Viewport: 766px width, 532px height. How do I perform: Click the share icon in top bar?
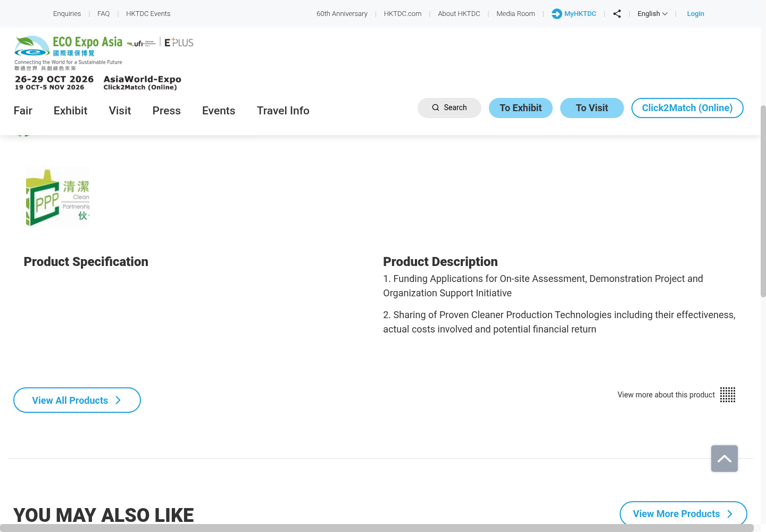617,14
